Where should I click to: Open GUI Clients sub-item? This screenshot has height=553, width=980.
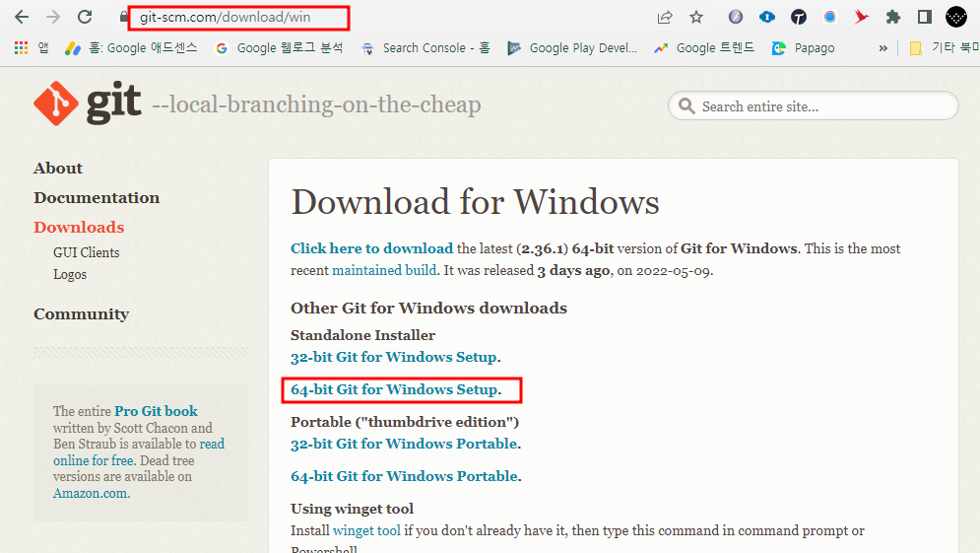87,252
